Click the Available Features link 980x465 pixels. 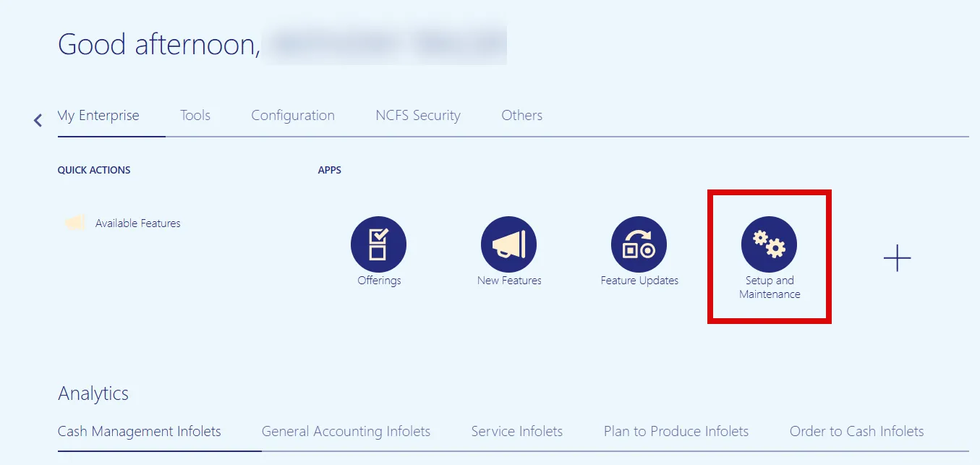pos(138,223)
